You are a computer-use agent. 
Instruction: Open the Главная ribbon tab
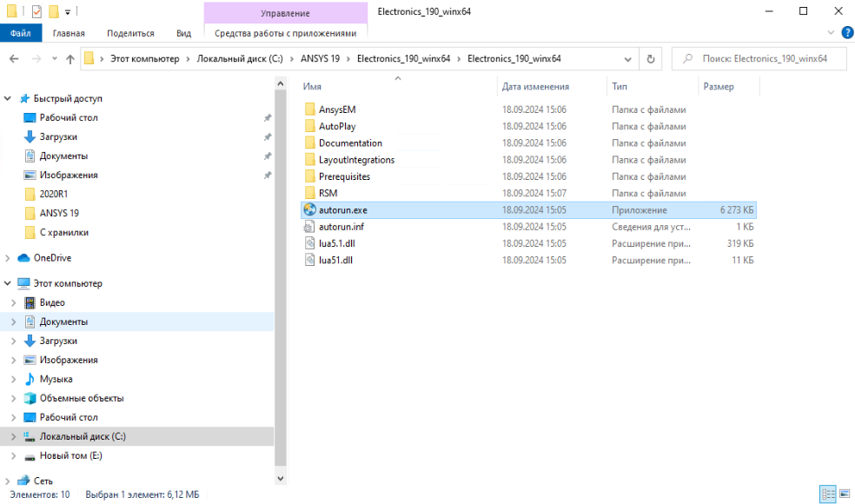click(x=69, y=33)
